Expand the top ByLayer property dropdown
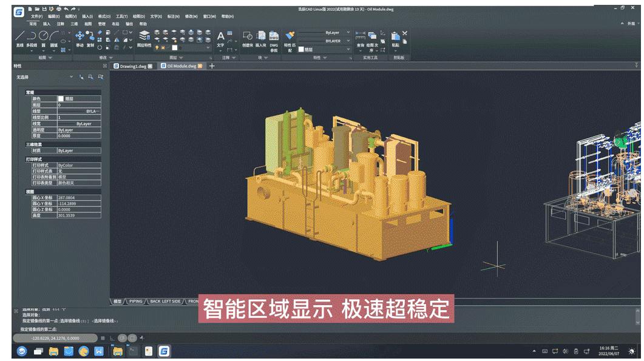The height and width of the screenshot is (361, 644). click(348, 33)
